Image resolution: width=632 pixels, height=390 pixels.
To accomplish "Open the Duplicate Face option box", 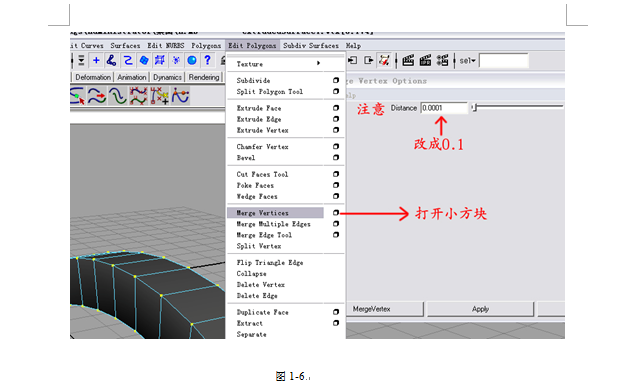I will pyautogui.click(x=336, y=312).
